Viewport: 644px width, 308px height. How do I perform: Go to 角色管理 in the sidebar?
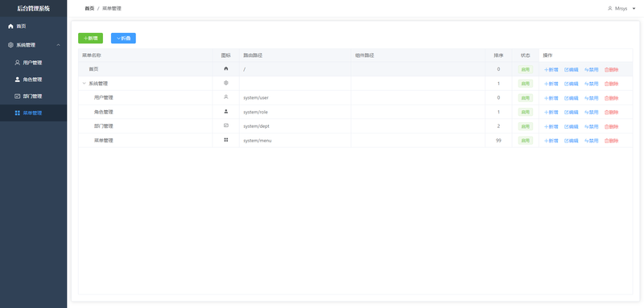click(x=33, y=80)
